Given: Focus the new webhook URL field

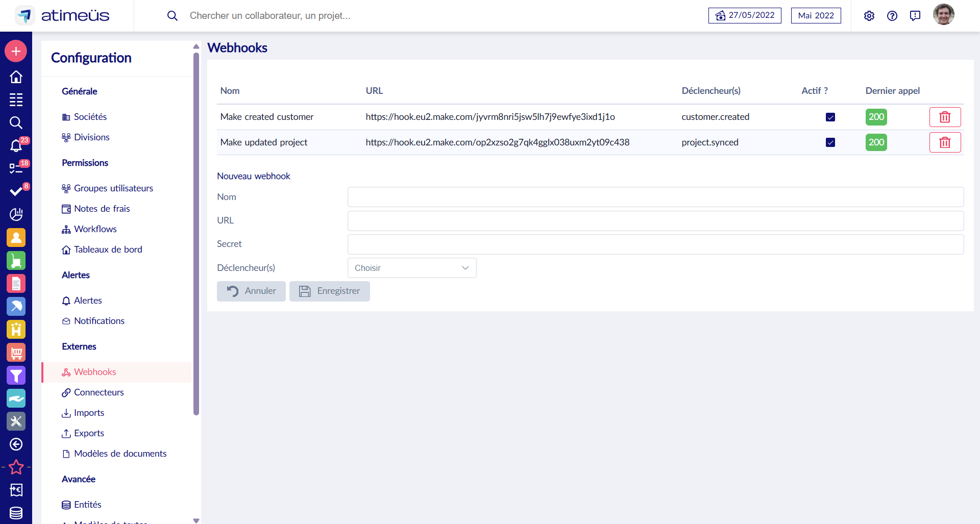Looking at the screenshot, I should click(655, 221).
